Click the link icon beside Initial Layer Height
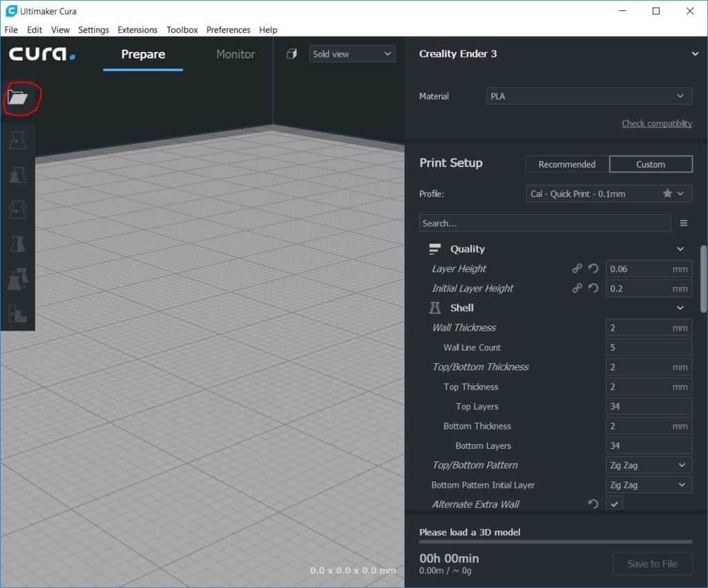 pyautogui.click(x=577, y=288)
